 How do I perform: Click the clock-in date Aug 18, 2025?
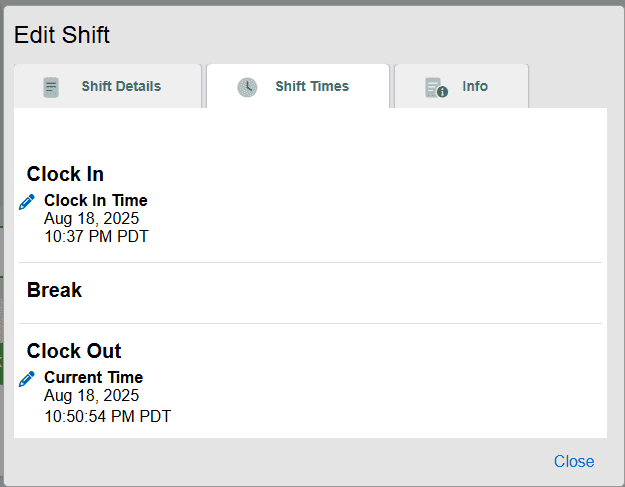92,219
